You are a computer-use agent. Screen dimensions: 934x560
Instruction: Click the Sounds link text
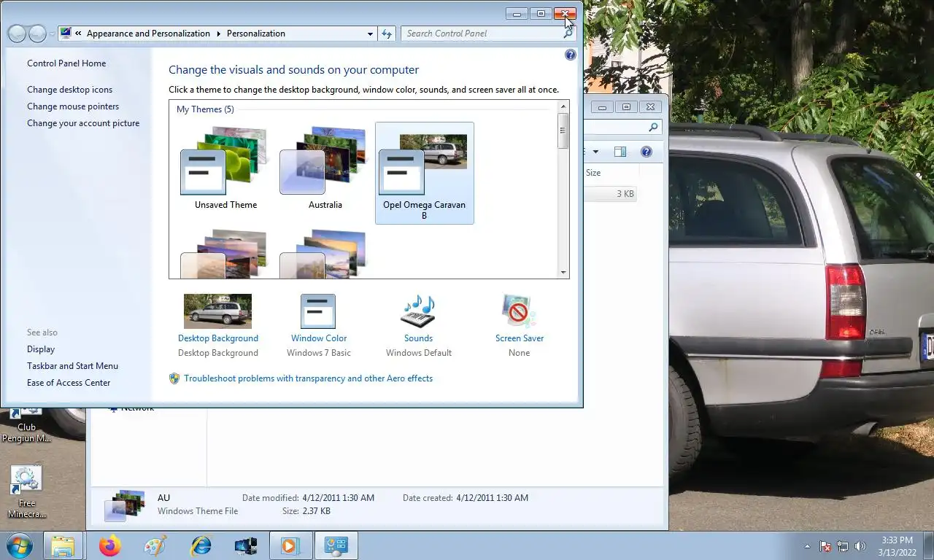point(419,338)
